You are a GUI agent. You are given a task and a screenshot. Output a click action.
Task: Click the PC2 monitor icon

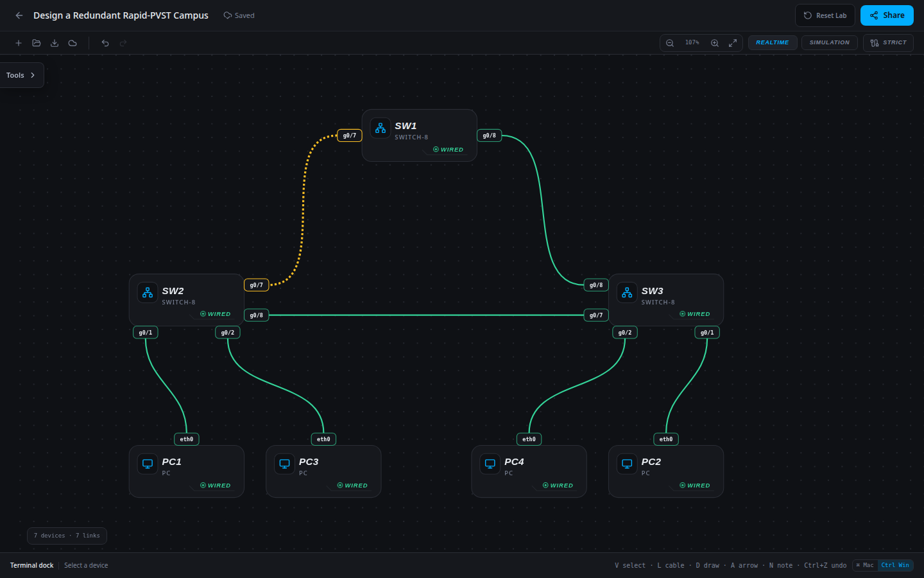[627, 464]
